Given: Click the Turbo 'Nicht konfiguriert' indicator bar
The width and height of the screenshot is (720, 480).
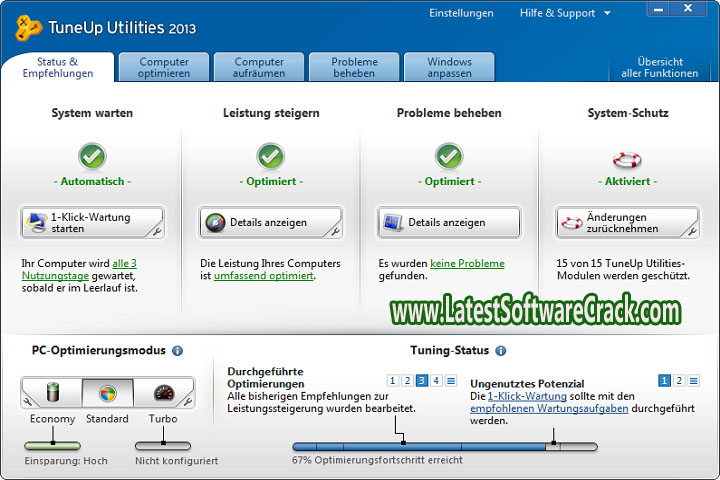Looking at the screenshot, I should [163, 446].
